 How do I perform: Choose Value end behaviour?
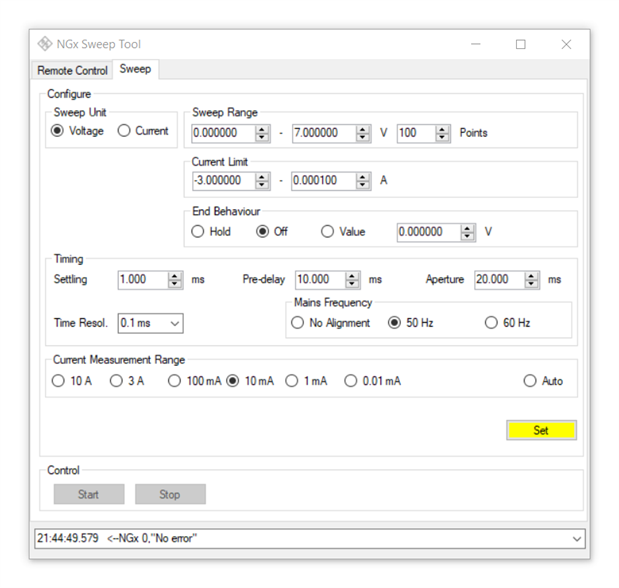(x=343, y=231)
